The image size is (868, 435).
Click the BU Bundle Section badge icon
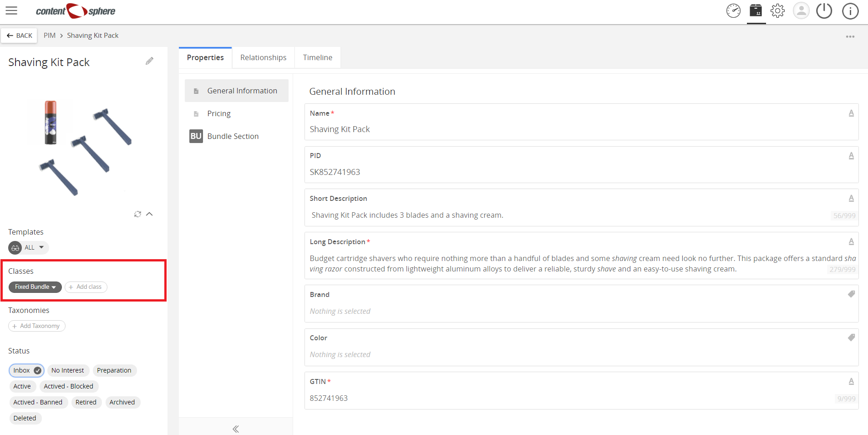pyautogui.click(x=196, y=136)
